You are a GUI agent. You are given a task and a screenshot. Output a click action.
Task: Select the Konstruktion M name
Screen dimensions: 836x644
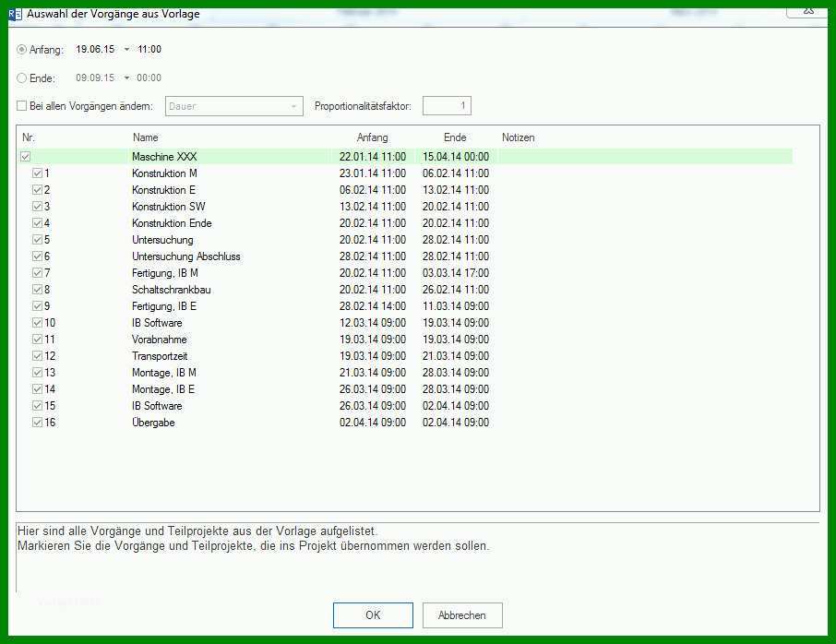pyautogui.click(x=164, y=173)
